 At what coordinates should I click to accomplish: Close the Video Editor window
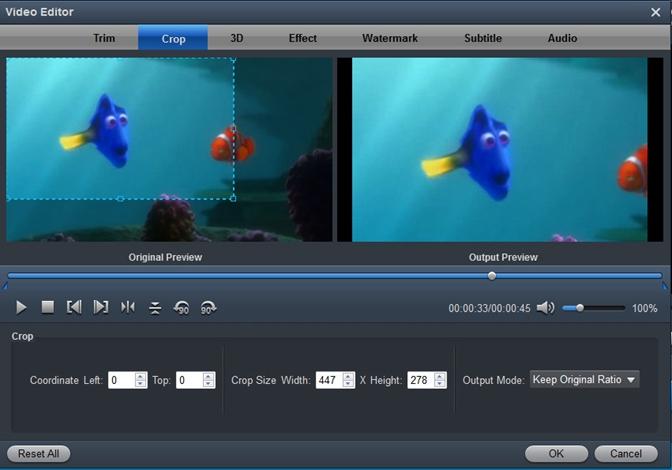tap(655, 12)
